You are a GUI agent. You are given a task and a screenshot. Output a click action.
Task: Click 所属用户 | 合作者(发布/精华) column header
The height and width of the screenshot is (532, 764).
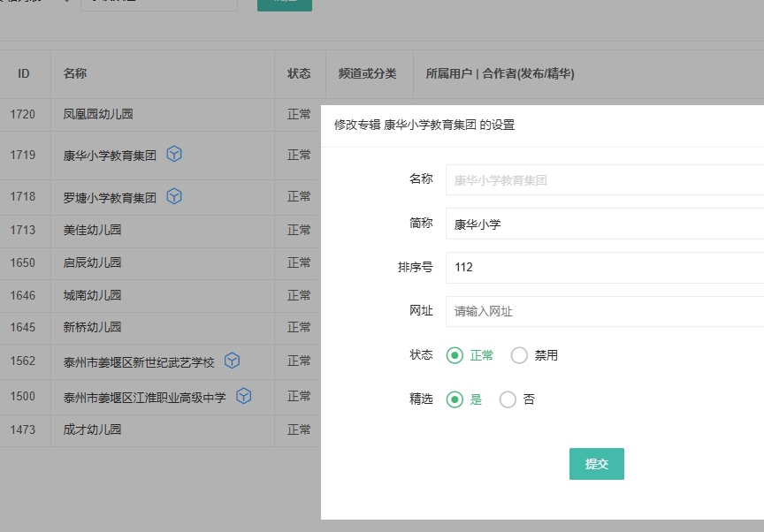(x=500, y=73)
